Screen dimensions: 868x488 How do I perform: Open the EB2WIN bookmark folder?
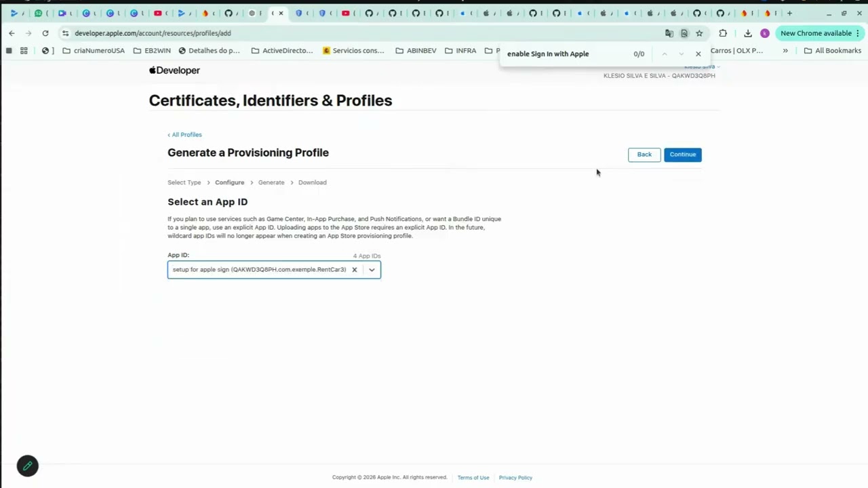click(x=152, y=51)
